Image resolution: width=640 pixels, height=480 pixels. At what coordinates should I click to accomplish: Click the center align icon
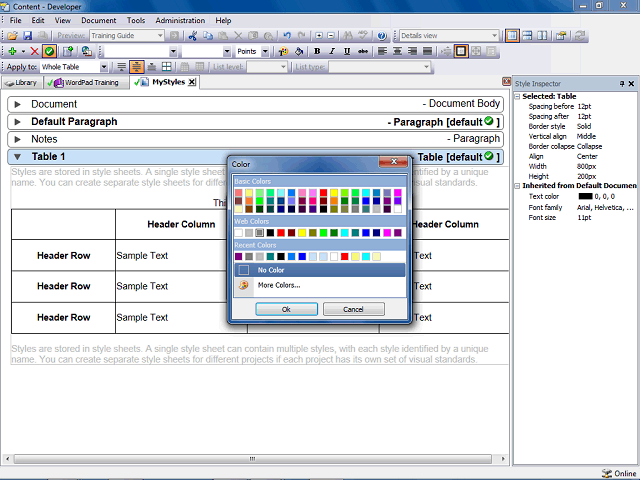pos(397,51)
